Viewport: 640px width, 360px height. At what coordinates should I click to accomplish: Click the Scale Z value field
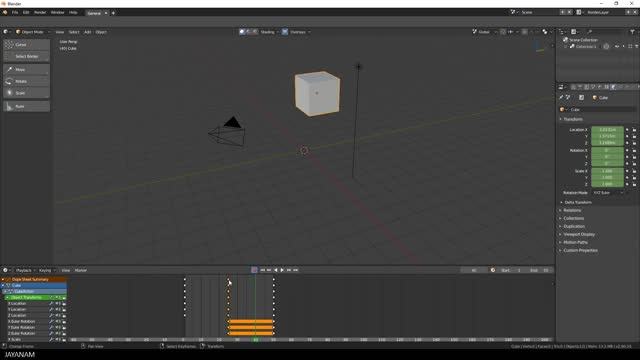click(x=607, y=184)
